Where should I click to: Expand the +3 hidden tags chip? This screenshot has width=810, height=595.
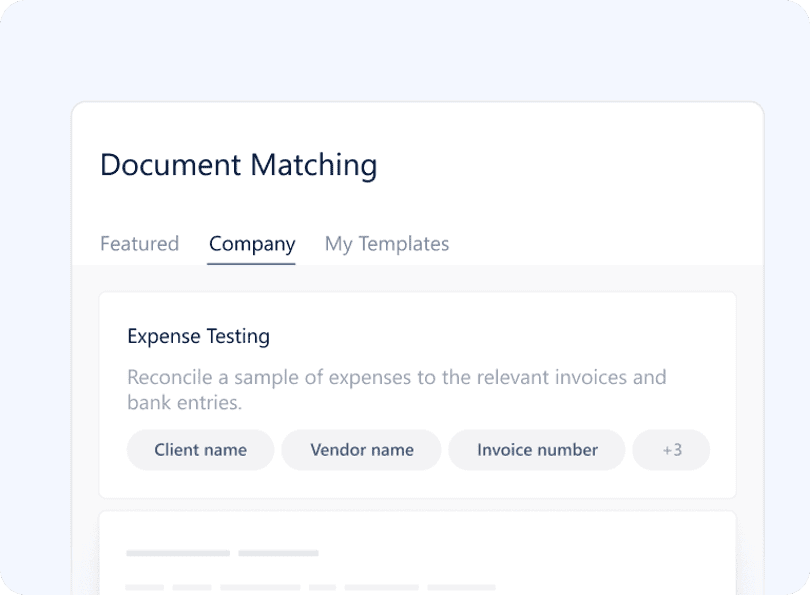[672, 450]
